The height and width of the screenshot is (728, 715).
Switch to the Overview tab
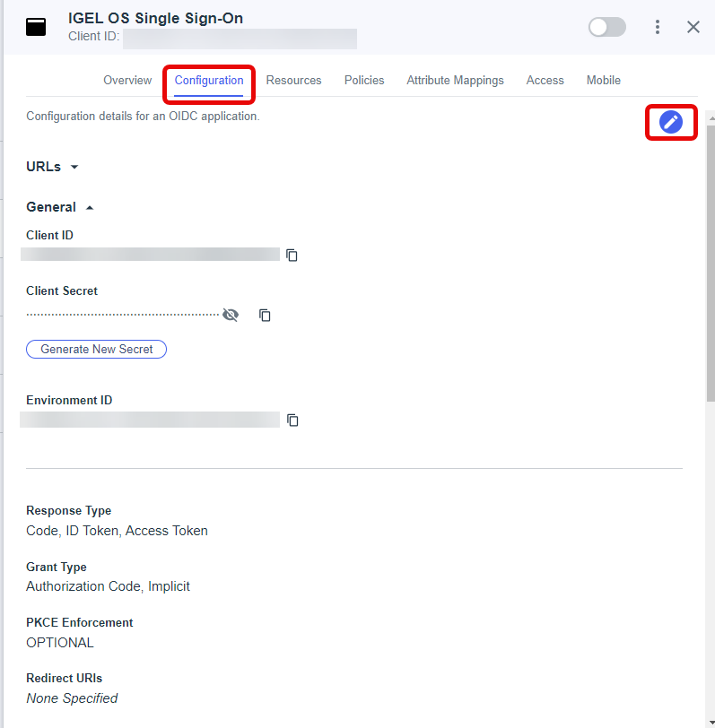tap(127, 81)
